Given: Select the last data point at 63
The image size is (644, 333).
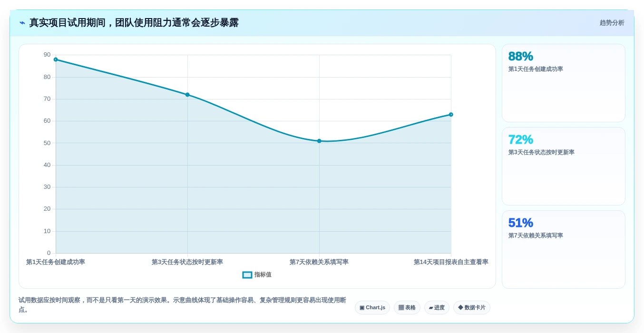Looking at the screenshot, I should pyautogui.click(x=451, y=115).
